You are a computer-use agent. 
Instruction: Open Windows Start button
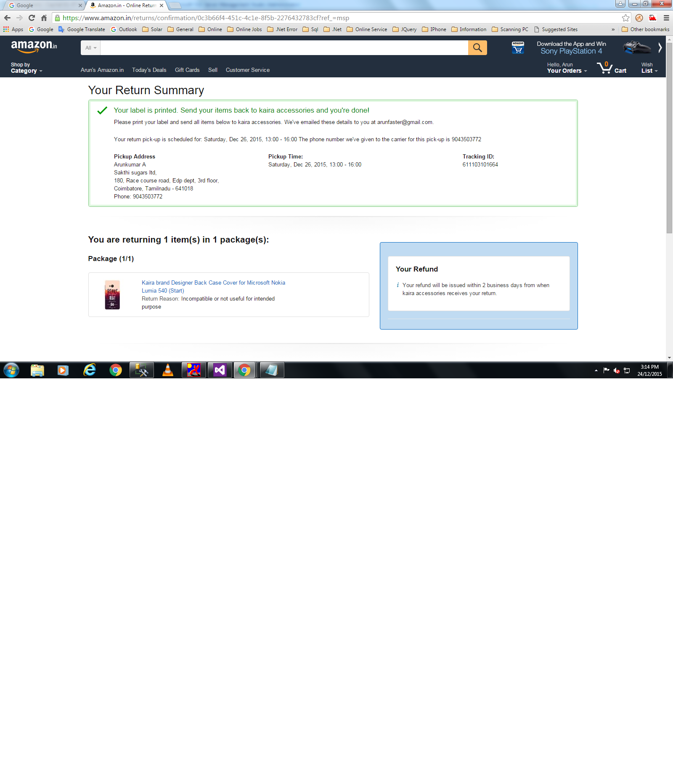click(x=11, y=370)
